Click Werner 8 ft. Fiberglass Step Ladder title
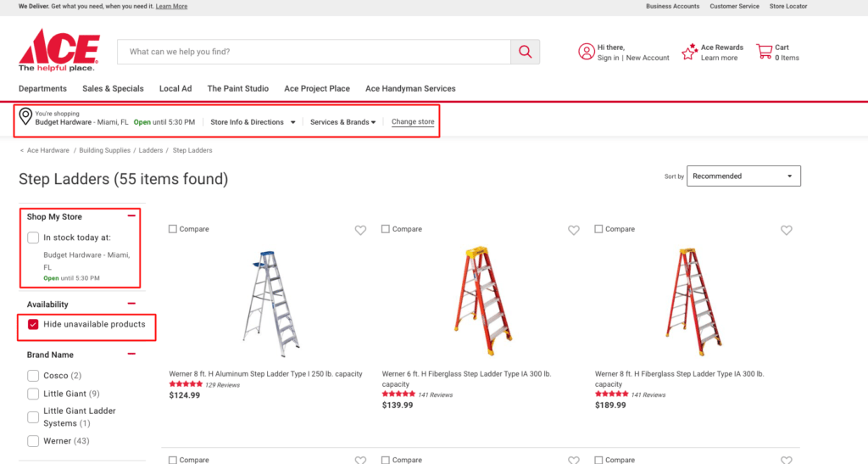 click(x=679, y=378)
